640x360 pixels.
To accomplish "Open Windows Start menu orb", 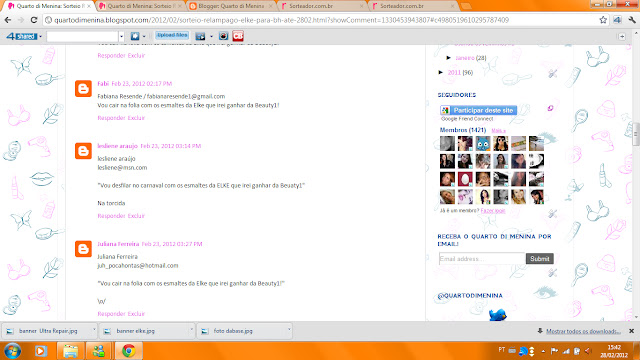I will pos(13,351).
